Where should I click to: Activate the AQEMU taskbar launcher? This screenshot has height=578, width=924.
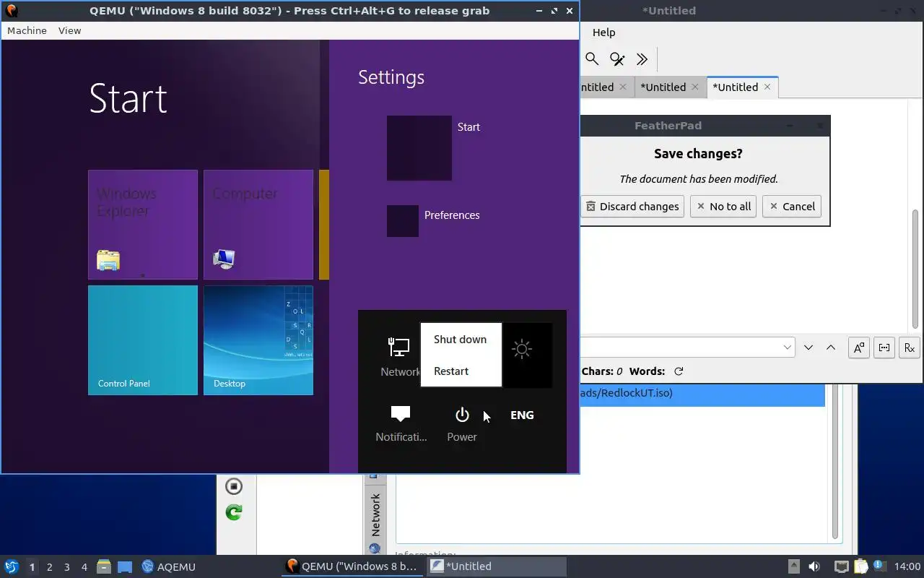(x=168, y=566)
